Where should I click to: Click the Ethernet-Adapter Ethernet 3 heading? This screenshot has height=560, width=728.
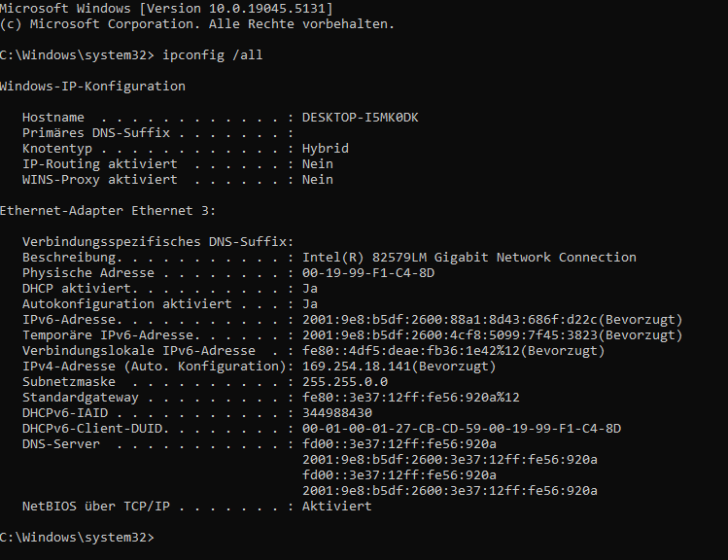tap(108, 211)
